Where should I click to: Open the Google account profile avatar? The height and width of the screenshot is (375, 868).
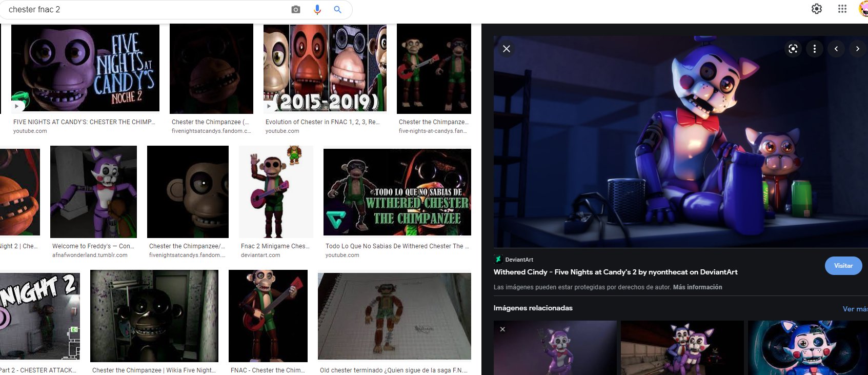pos(863,9)
